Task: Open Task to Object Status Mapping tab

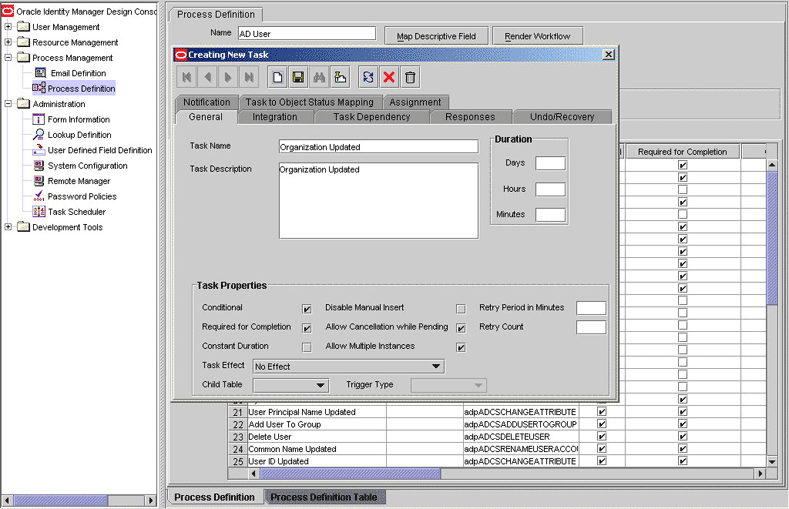Action: coord(309,102)
